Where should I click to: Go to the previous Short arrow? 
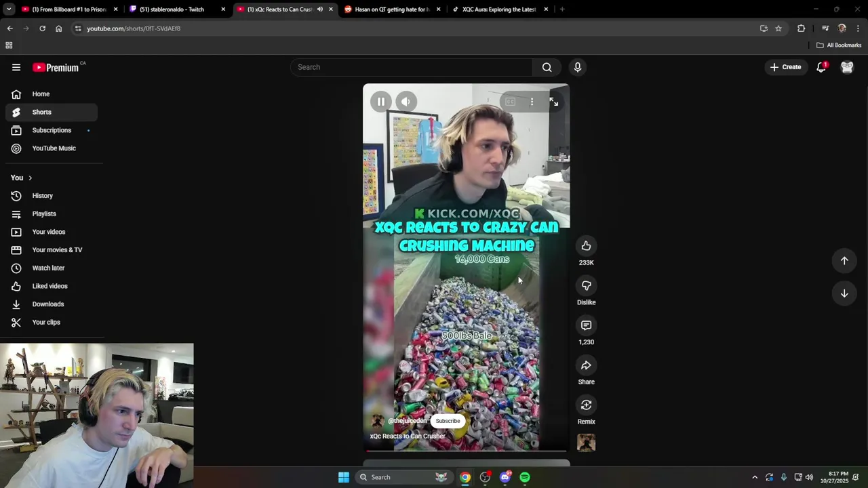pos(844,261)
